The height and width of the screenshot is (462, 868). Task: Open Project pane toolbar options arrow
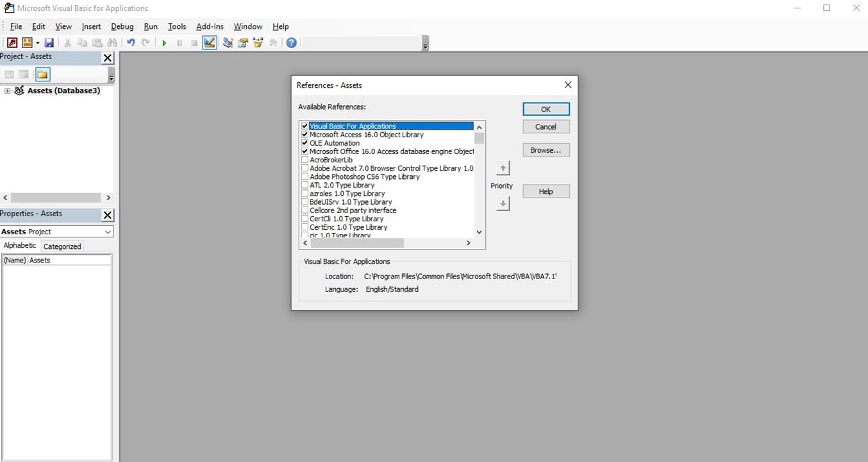pos(112,75)
